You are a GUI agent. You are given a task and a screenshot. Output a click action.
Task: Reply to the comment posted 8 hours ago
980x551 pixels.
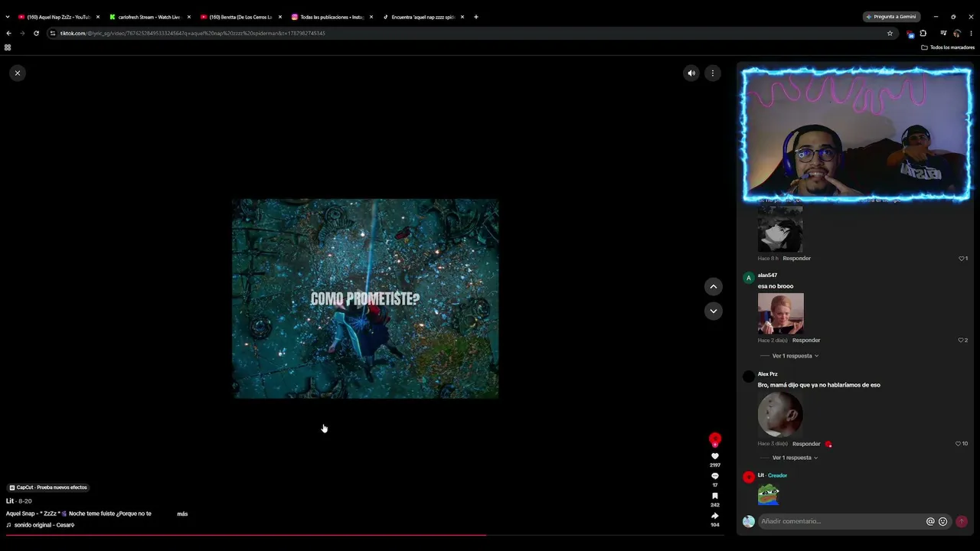[x=796, y=259]
